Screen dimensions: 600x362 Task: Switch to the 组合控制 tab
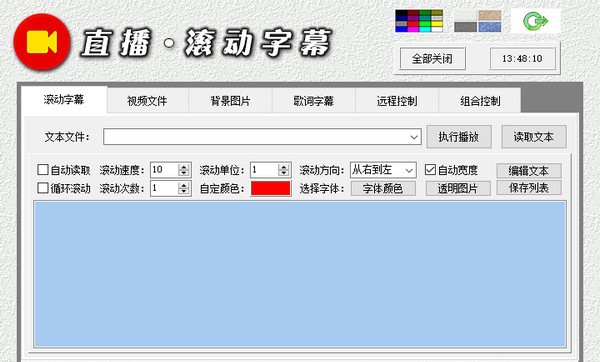(x=480, y=101)
